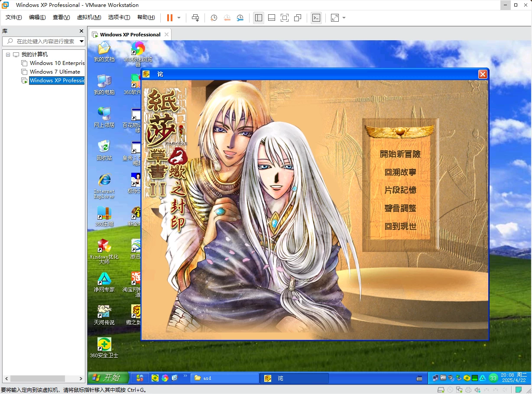Click the VMware status bar hard disk icon
The height and width of the screenshot is (394, 532).
tap(442, 390)
